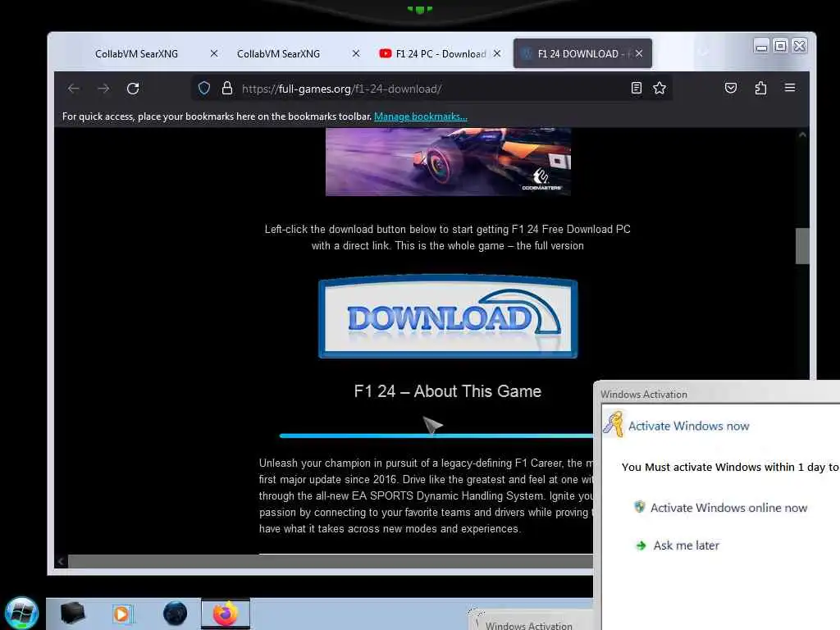Close the F1 24 DOWNLOAD tab
This screenshot has width=840, height=630.
click(x=639, y=53)
